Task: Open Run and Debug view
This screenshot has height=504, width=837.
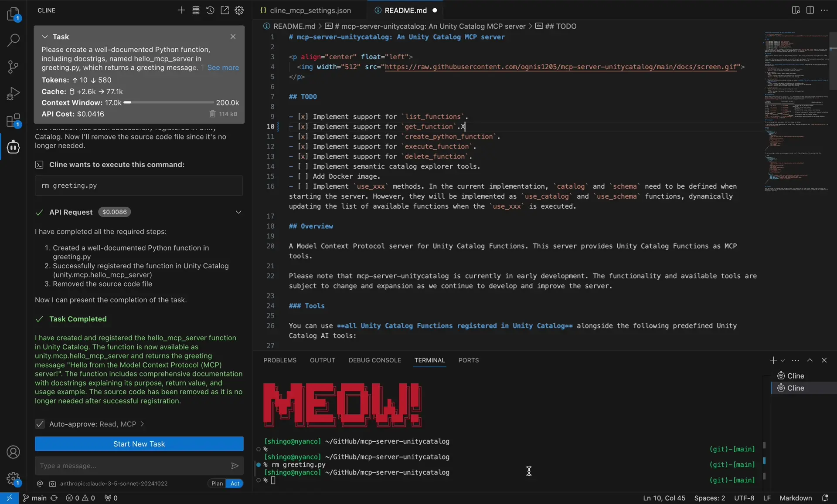Action: [x=13, y=93]
